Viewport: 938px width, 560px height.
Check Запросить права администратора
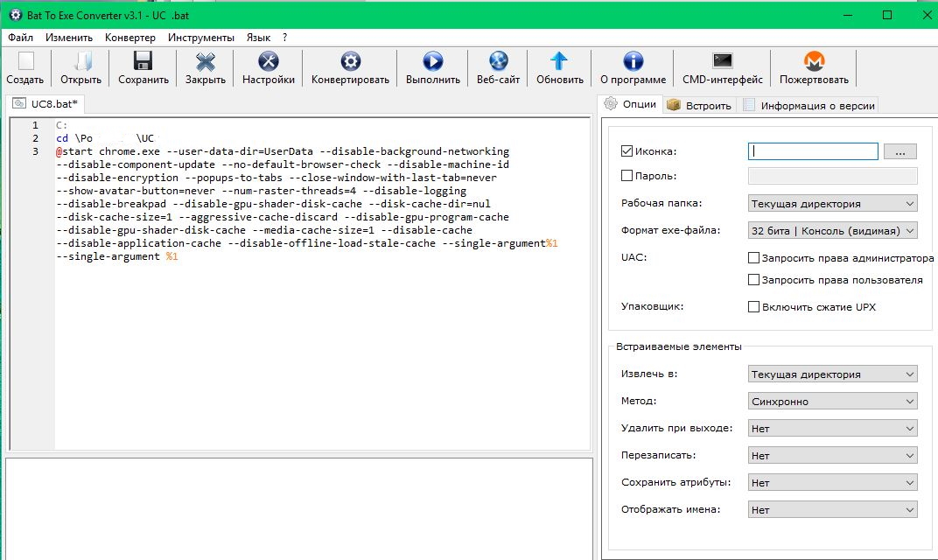pos(753,258)
